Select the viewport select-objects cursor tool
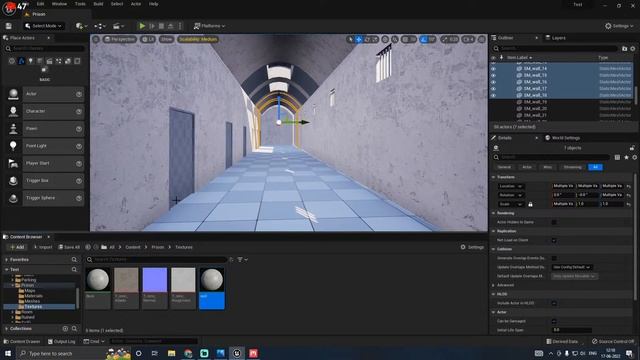 pos(350,39)
